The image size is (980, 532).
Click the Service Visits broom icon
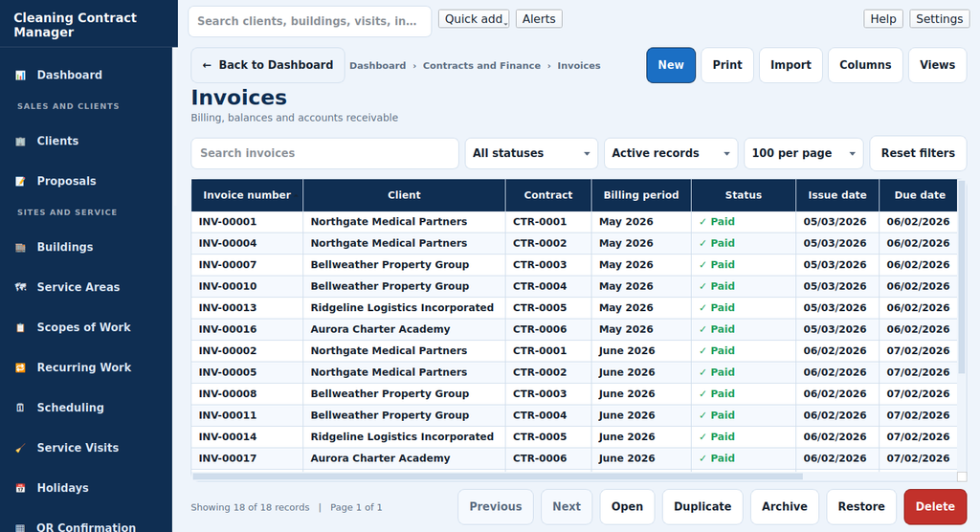(21, 448)
